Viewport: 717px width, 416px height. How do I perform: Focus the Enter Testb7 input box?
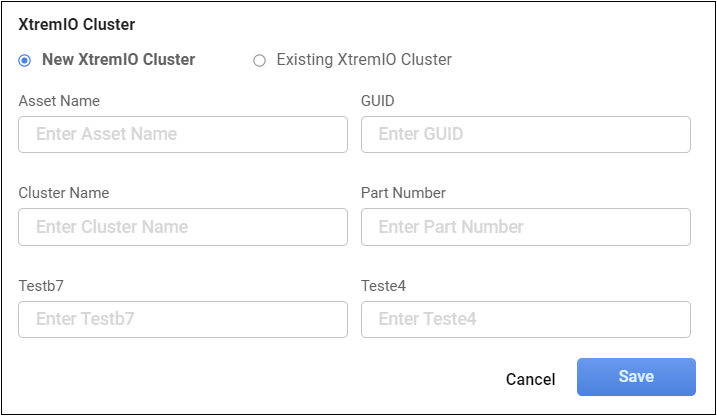[x=183, y=320]
